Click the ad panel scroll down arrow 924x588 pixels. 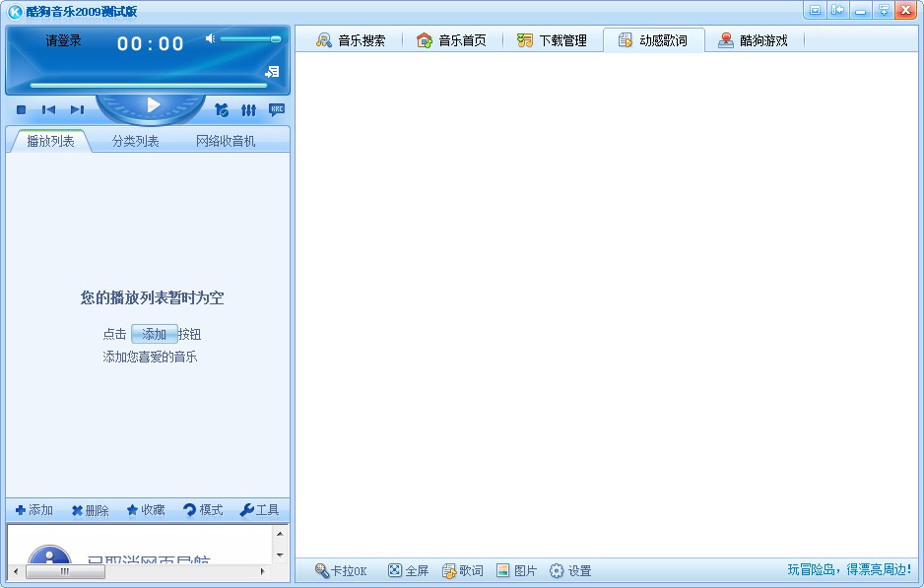280,555
